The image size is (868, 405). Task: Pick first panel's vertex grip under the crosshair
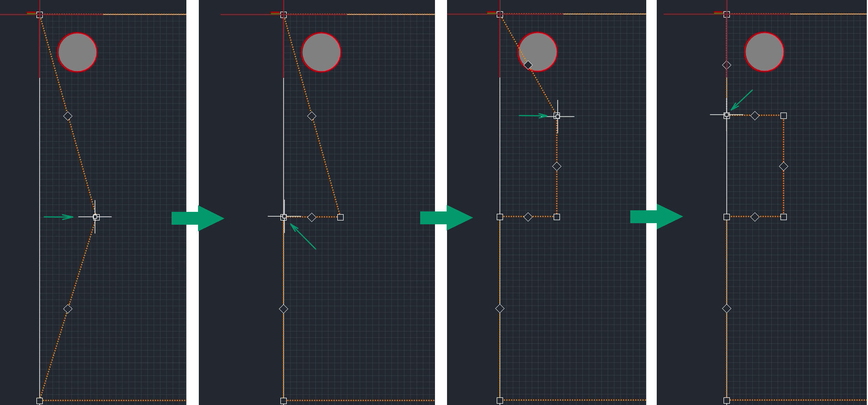[x=96, y=217]
